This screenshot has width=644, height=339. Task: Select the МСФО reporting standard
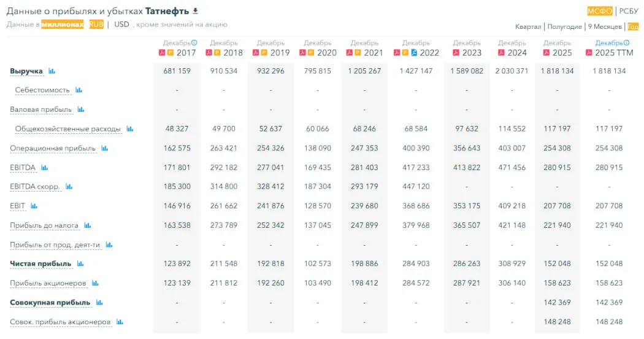coord(600,11)
